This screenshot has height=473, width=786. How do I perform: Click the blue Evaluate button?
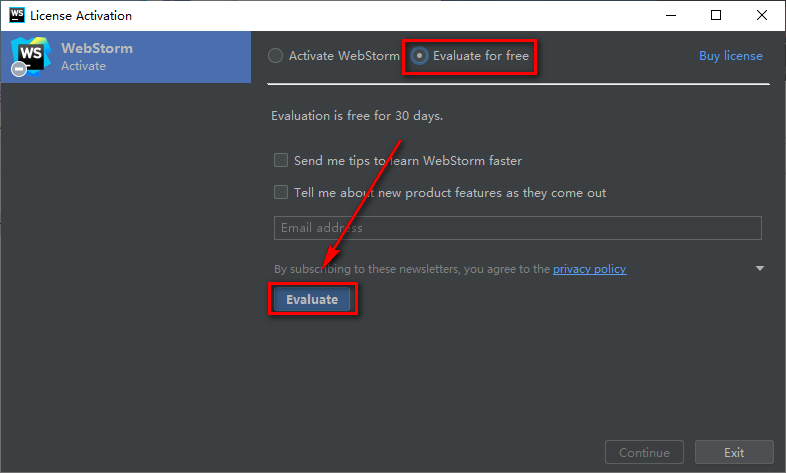[x=312, y=299]
